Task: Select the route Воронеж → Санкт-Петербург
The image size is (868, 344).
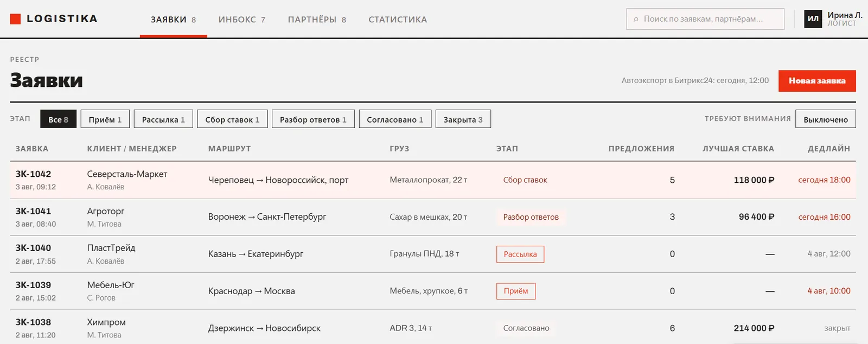Action: coord(267,217)
